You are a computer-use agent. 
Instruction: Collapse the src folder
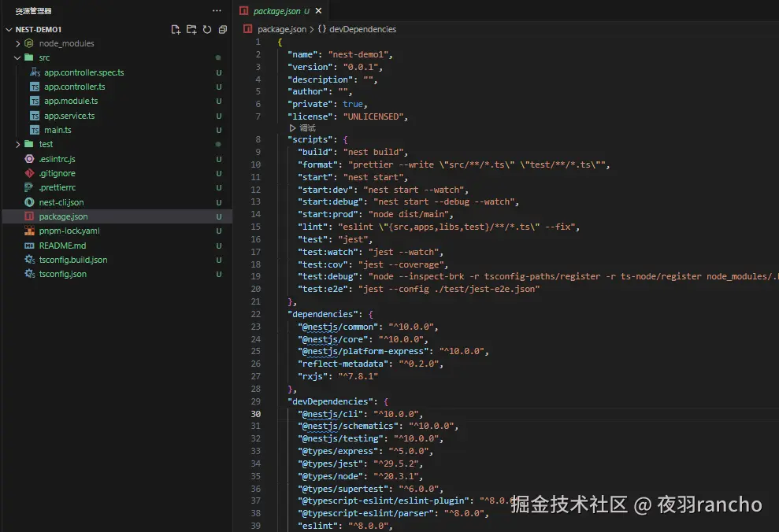point(17,58)
